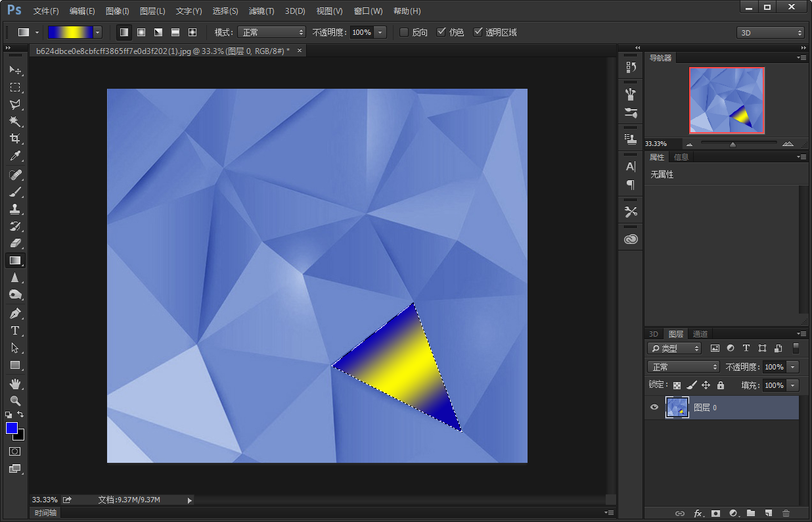
Task: Open the History panel icon
Action: (631, 67)
